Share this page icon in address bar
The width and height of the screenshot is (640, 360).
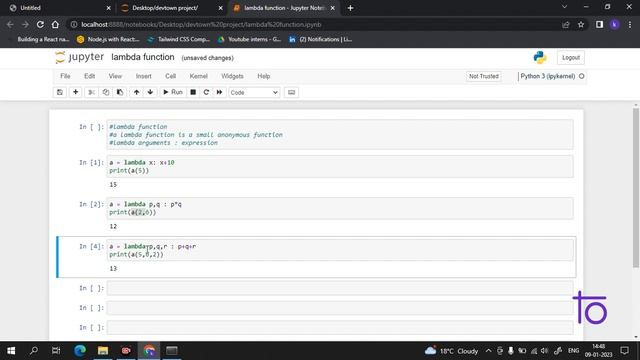tap(566, 24)
